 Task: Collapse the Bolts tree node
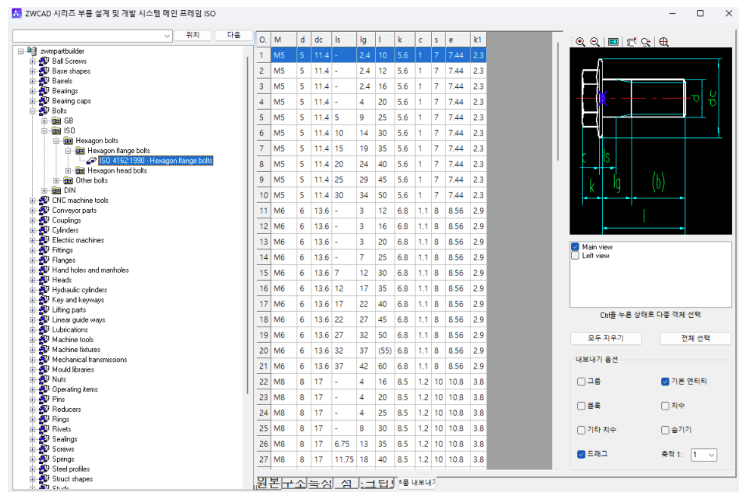(x=33, y=111)
